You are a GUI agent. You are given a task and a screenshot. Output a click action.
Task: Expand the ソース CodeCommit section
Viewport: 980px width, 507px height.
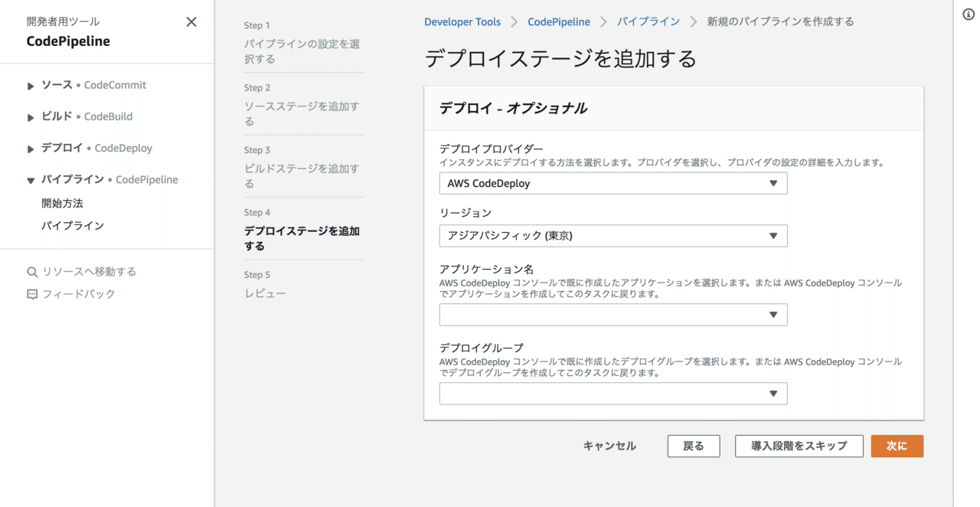pyautogui.click(x=31, y=86)
